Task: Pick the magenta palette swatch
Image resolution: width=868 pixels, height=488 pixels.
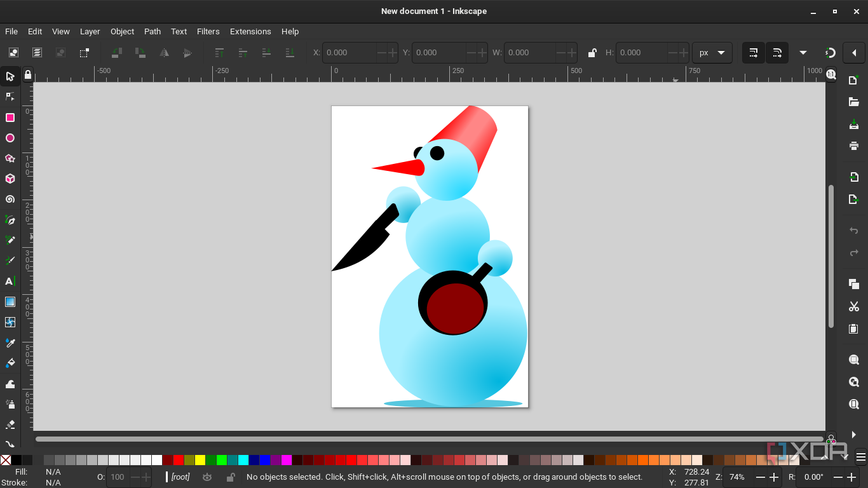Action: (x=287, y=460)
